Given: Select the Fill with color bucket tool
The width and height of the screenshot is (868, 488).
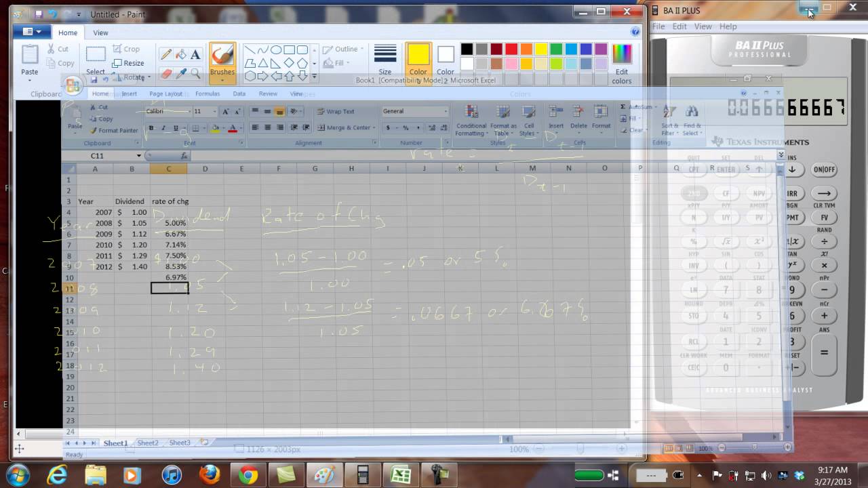Looking at the screenshot, I should coord(180,55).
